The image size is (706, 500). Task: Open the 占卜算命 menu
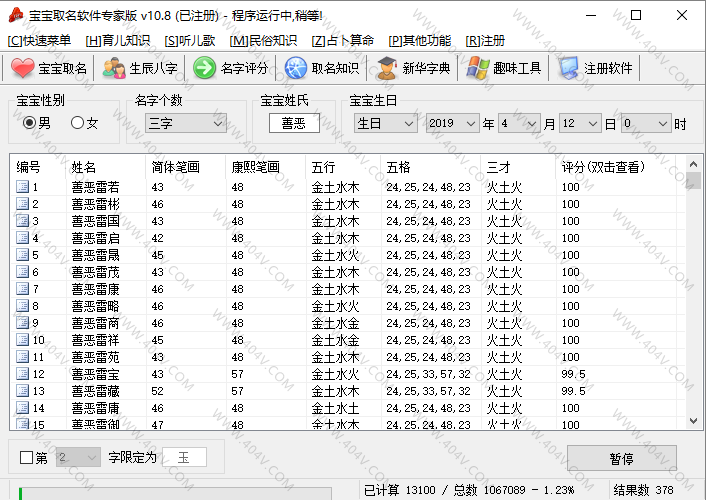pyautogui.click(x=343, y=40)
